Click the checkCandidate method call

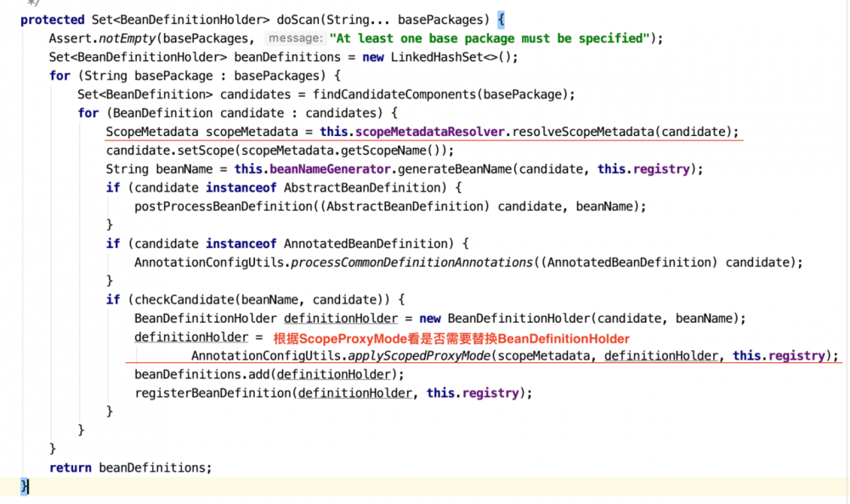click(x=184, y=300)
